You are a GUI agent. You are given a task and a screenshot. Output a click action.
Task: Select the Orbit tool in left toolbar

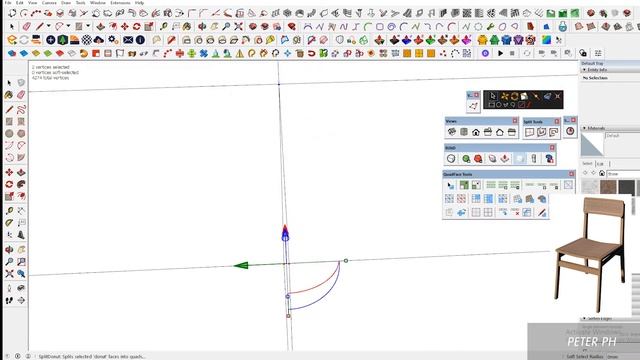tap(9, 249)
